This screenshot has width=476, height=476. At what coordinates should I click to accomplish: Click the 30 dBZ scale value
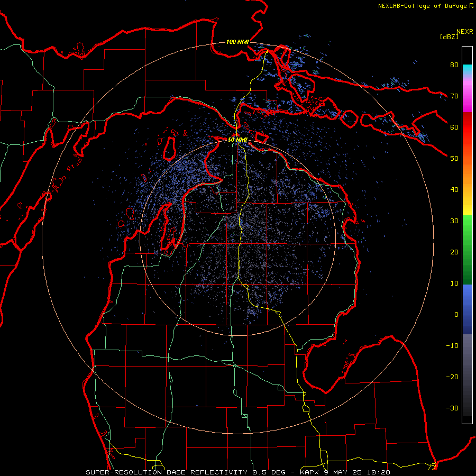click(454, 221)
